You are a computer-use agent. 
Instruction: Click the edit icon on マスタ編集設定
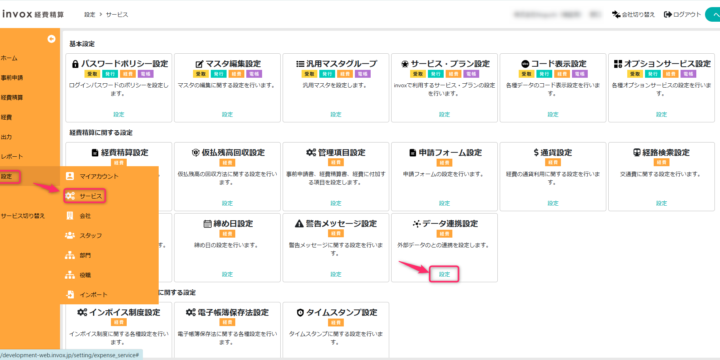pyautogui.click(x=199, y=64)
